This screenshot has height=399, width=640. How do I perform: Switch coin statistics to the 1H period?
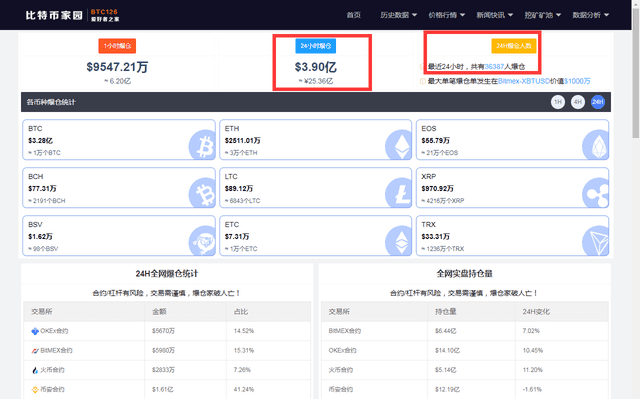(558, 102)
